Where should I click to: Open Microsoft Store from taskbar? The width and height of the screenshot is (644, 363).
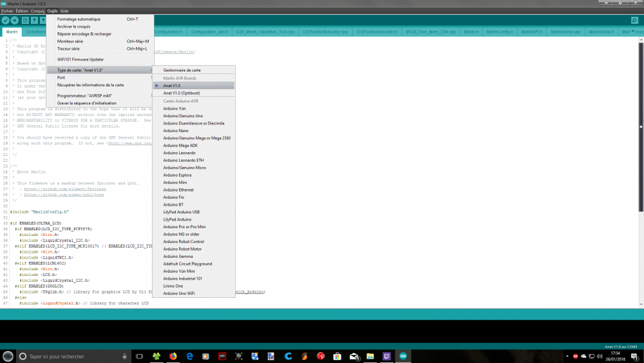coord(337,357)
